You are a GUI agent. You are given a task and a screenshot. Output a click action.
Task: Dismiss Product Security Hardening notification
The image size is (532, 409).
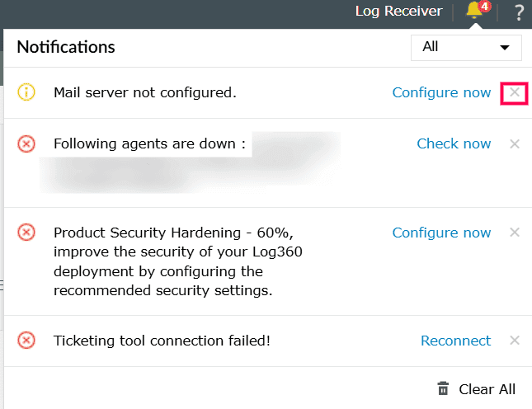coord(515,233)
